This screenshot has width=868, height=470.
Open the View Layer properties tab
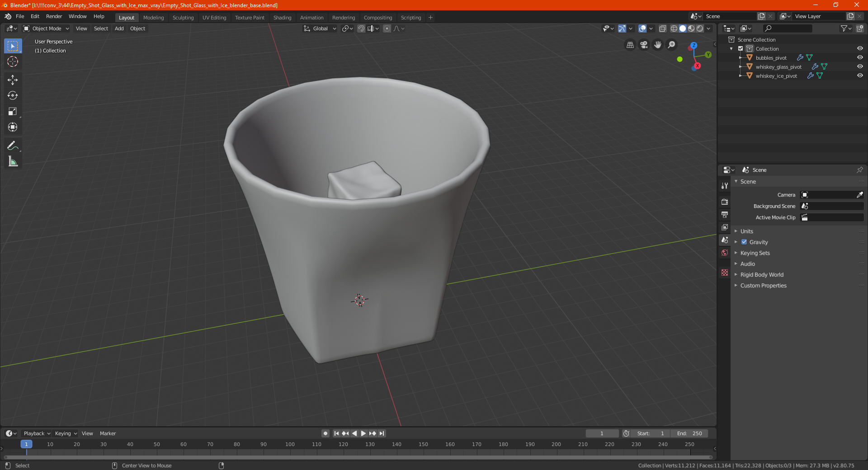pyautogui.click(x=725, y=227)
